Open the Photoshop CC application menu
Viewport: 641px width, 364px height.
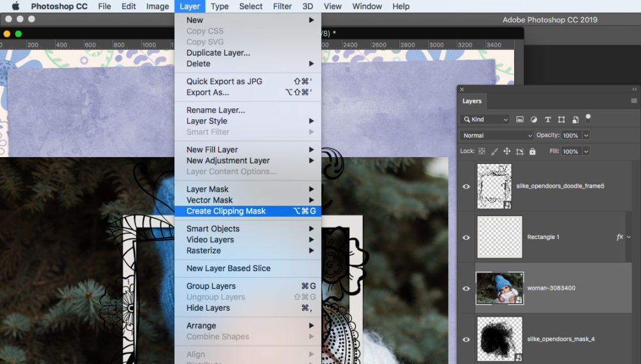(x=59, y=6)
